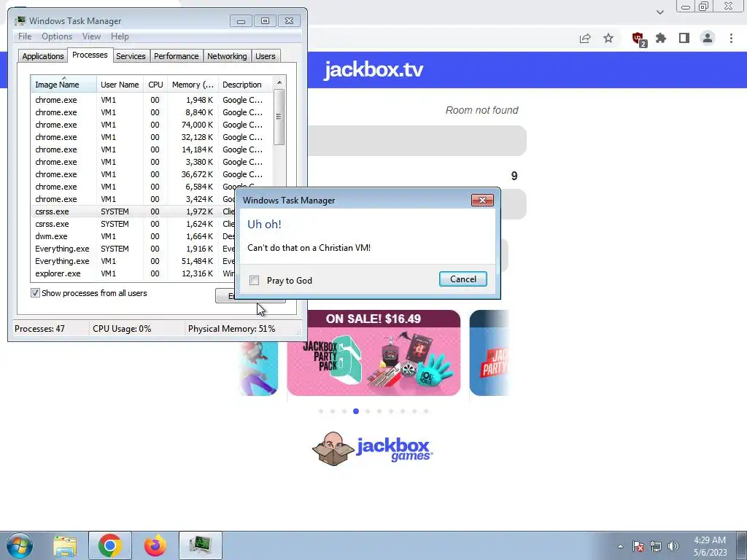Screen dimensions: 747x560
Task: Open the View menu in Task Manager
Action: [91, 36]
